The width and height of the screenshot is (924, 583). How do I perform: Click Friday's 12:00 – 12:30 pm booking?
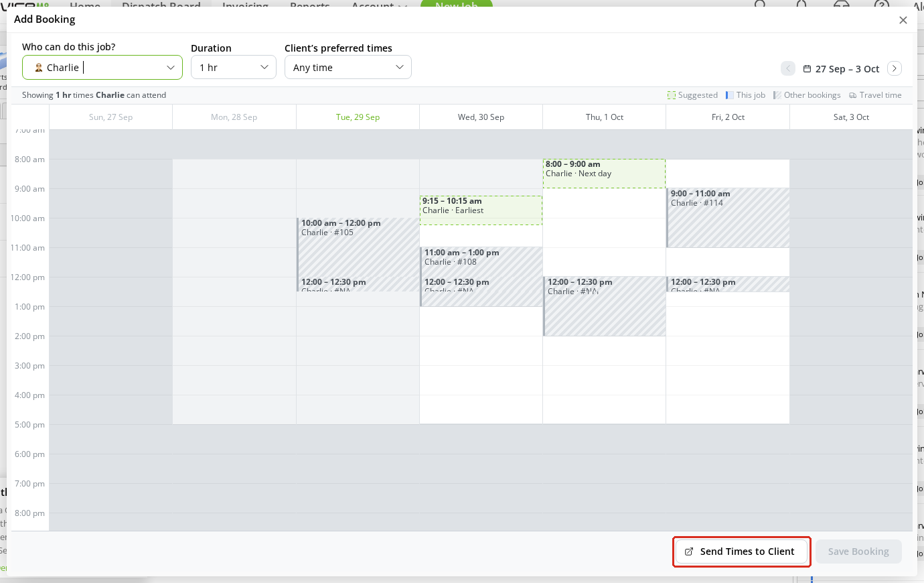pos(728,284)
